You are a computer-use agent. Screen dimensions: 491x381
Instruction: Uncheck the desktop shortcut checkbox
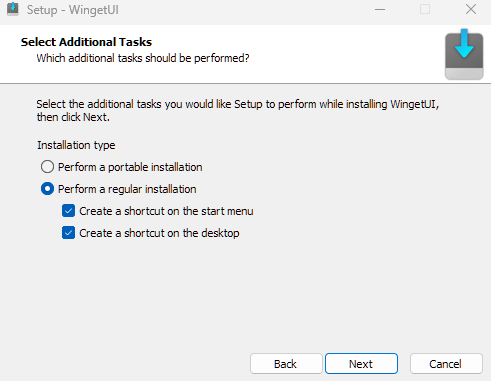point(68,233)
